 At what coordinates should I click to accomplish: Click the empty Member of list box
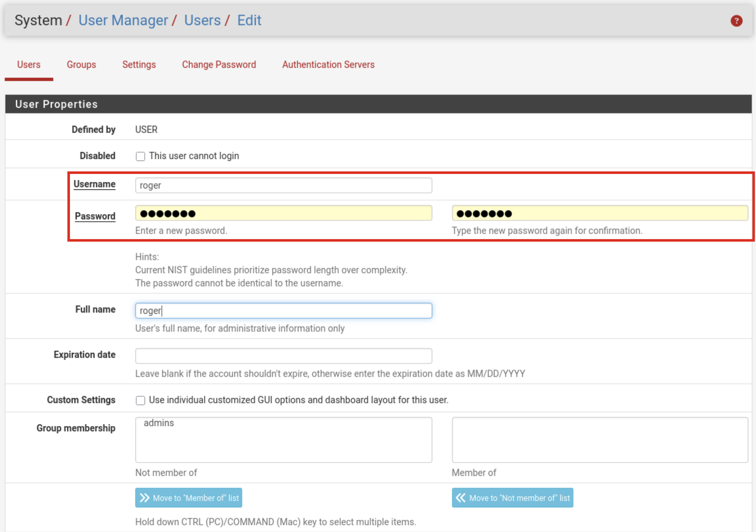pos(600,440)
